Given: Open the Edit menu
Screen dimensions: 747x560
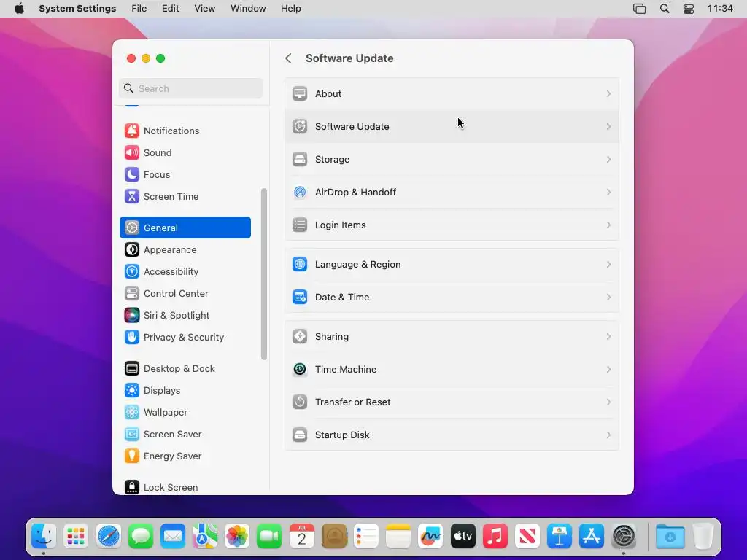Looking at the screenshot, I should (x=170, y=9).
